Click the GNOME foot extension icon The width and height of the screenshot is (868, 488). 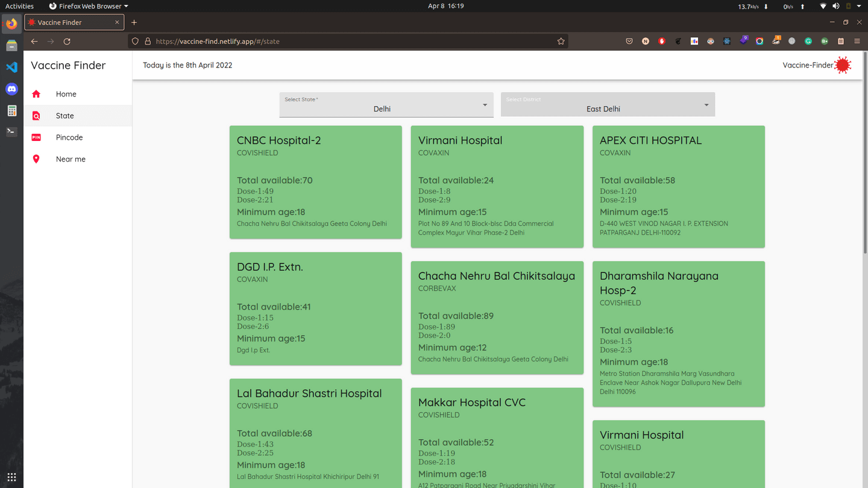678,42
